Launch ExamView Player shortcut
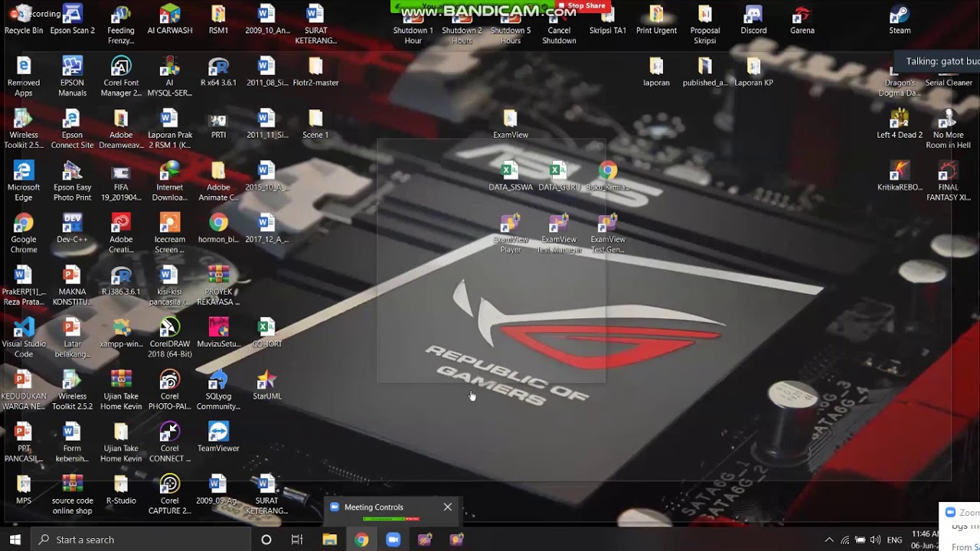The image size is (980, 551). (x=511, y=234)
